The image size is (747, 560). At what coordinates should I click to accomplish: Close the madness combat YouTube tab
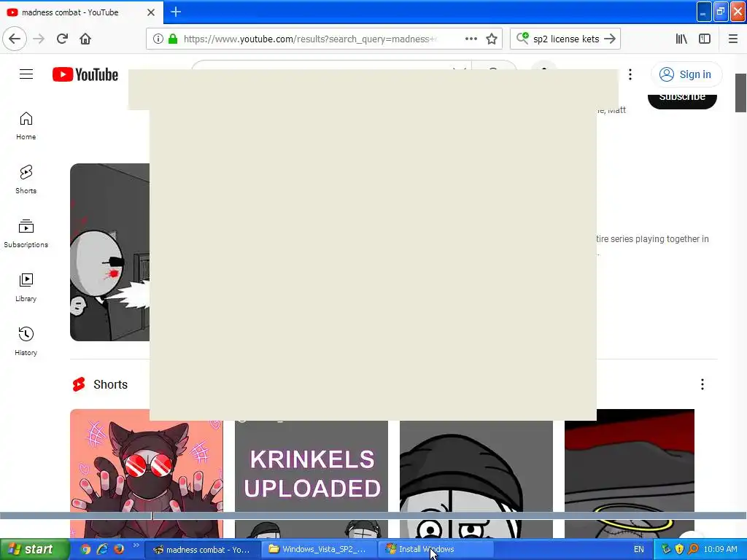click(151, 12)
